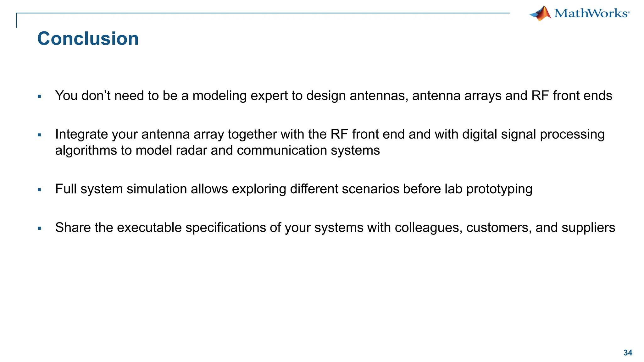644x362 pixels.
Task: Click the registered trademark symbol after MathWorks
Action: [x=629, y=13]
